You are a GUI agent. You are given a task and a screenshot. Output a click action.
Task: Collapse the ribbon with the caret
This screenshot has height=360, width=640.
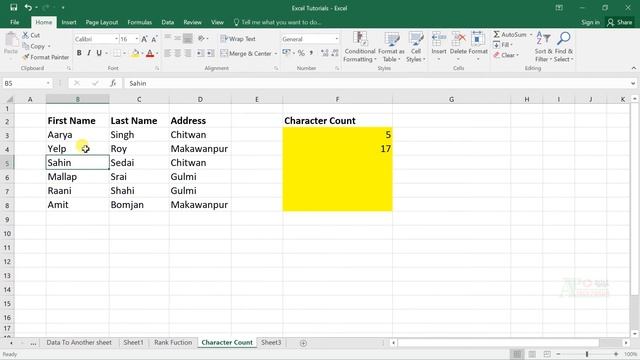633,68
